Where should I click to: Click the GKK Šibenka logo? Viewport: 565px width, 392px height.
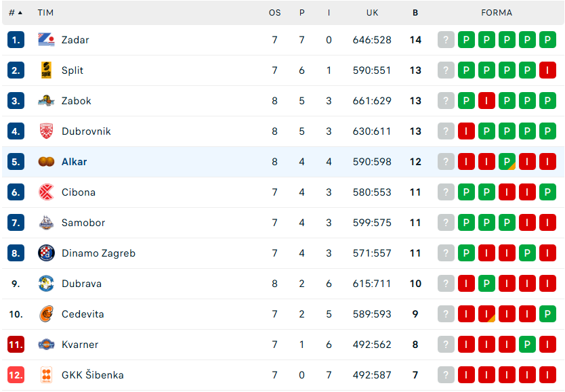tap(46, 375)
